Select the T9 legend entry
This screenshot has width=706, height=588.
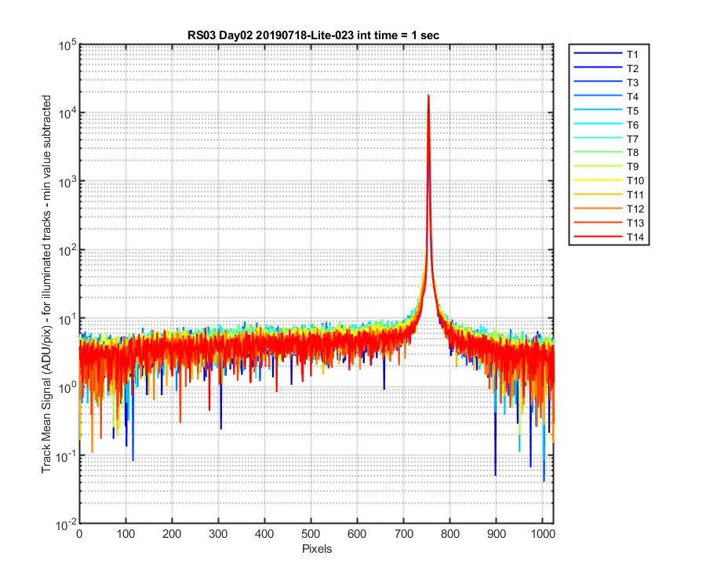pos(606,166)
